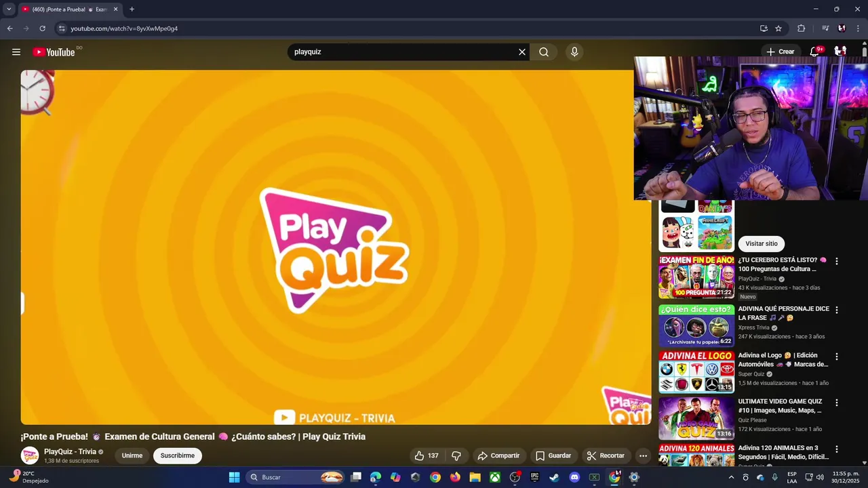This screenshot has height=488, width=868.
Task: Like the video with thumbs up
Action: 427,455
